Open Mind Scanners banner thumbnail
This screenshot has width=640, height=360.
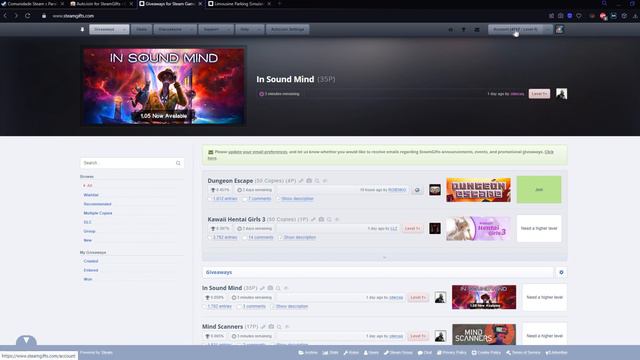tap(484, 335)
